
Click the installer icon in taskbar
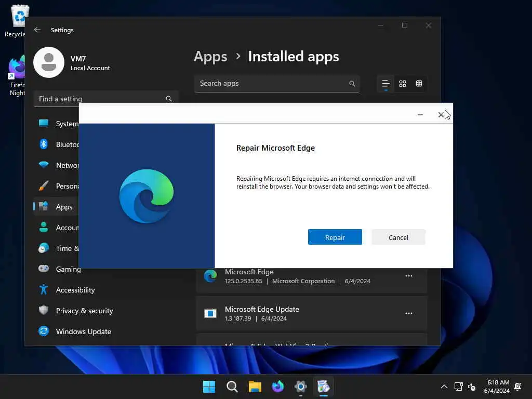[323, 387]
